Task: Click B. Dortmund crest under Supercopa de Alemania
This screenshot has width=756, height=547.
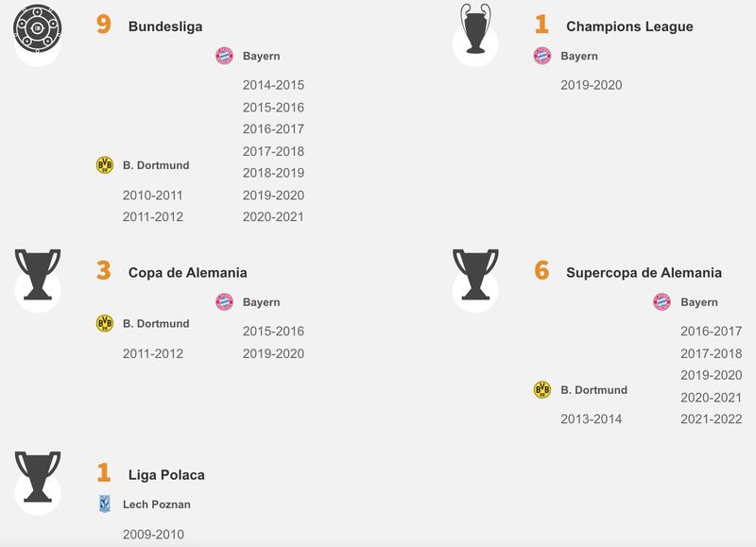Action: tap(541, 389)
